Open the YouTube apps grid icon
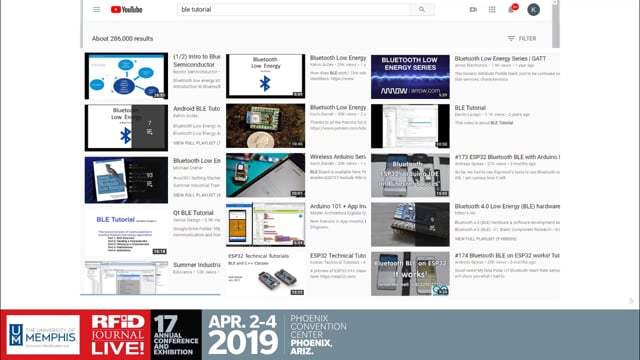 [492, 9]
